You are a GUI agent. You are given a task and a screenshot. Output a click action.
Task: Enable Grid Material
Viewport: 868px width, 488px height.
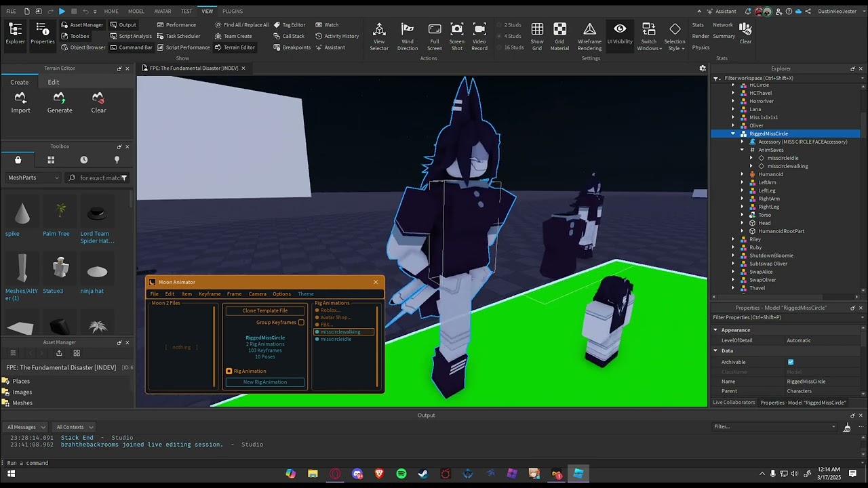[x=560, y=37]
